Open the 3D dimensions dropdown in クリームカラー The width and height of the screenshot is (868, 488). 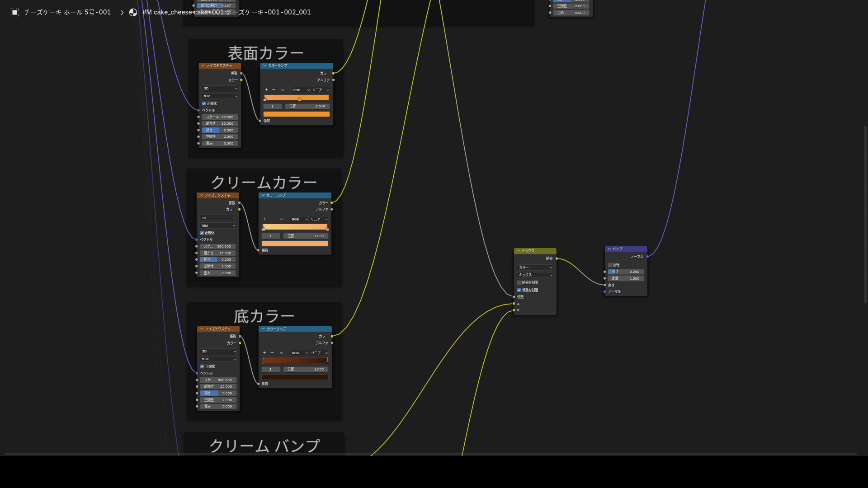(x=218, y=218)
